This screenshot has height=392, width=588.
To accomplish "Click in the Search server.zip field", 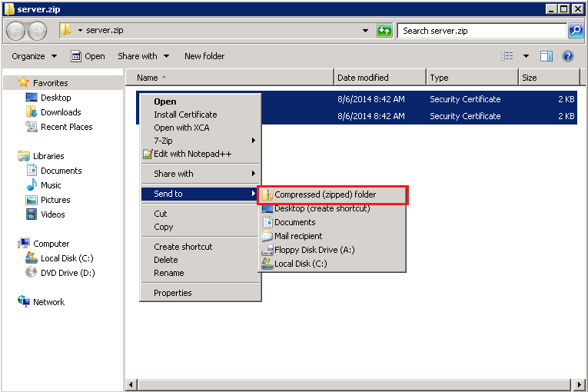I will 480,31.
